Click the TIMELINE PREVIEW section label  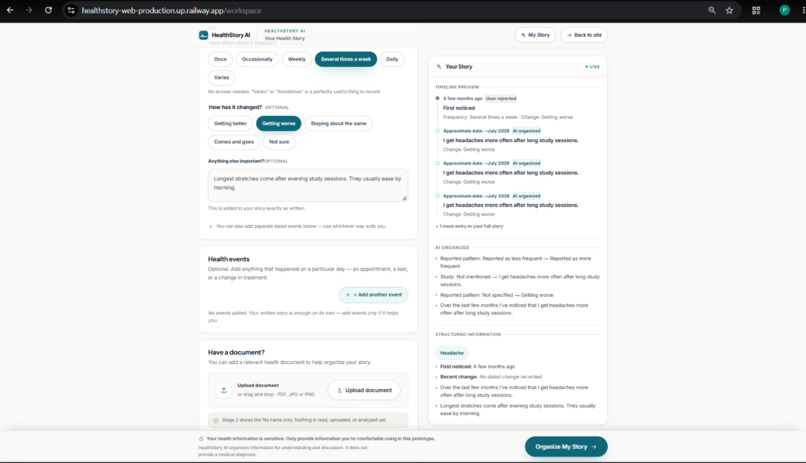coord(457,87)
